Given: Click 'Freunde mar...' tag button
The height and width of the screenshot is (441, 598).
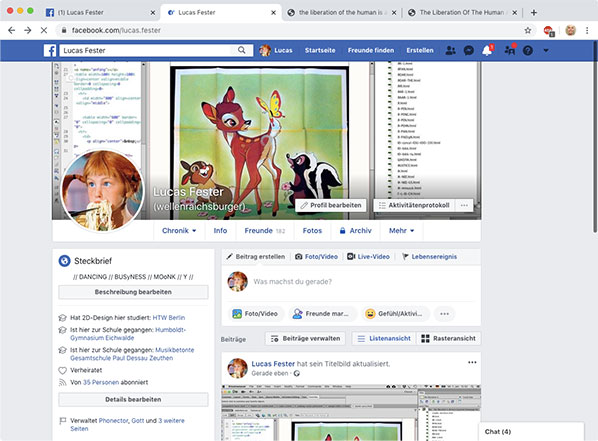Looking at the screenshot, I should [322, 314].
